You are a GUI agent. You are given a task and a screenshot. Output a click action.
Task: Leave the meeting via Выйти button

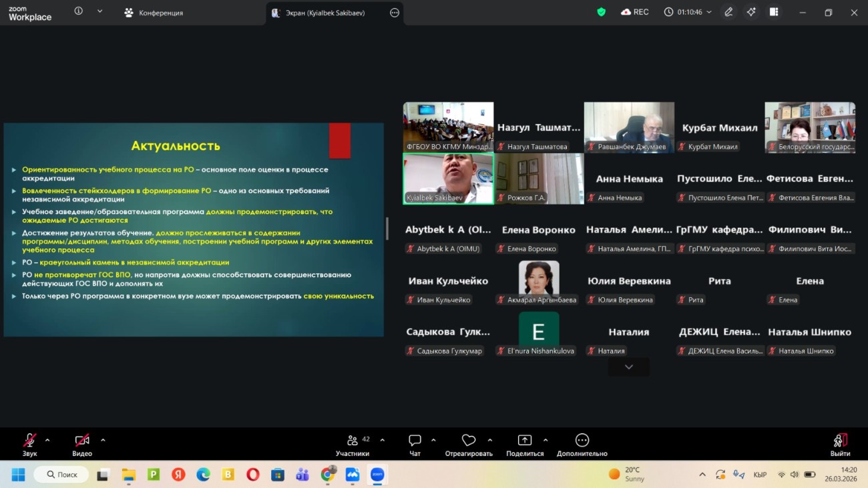(x=840, y=441)
